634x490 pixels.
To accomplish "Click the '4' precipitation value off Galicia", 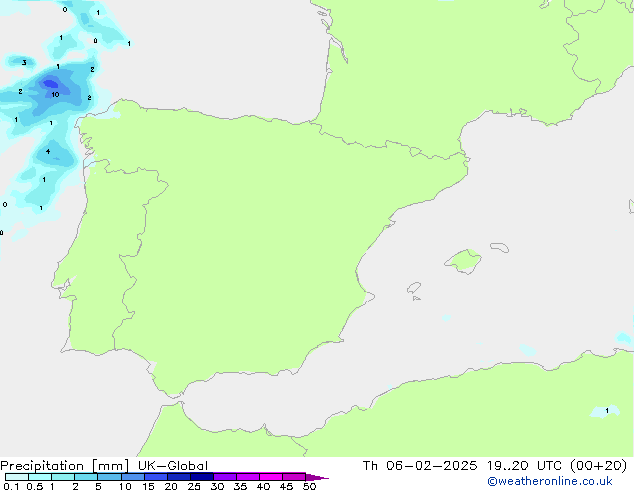I will point(48,152).
